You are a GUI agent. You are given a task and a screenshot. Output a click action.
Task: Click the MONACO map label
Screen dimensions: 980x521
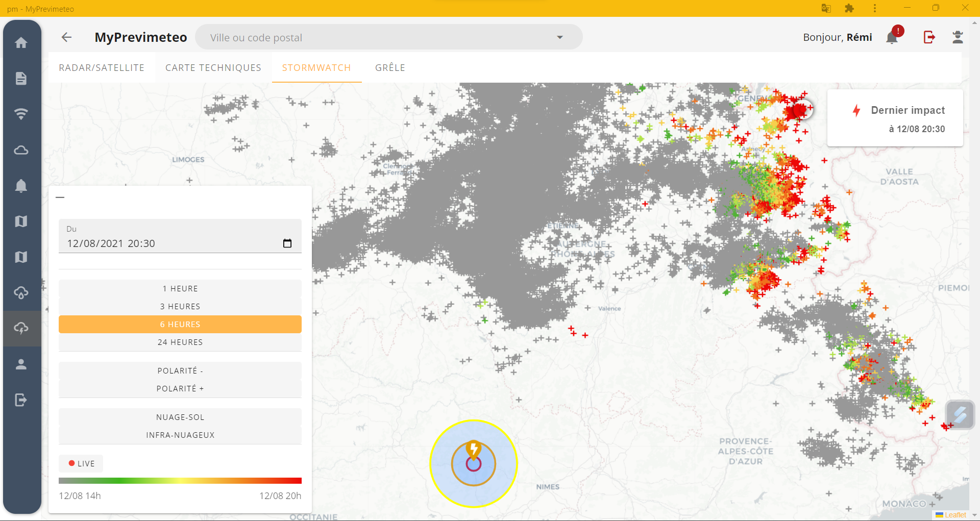tap(904, 504)
